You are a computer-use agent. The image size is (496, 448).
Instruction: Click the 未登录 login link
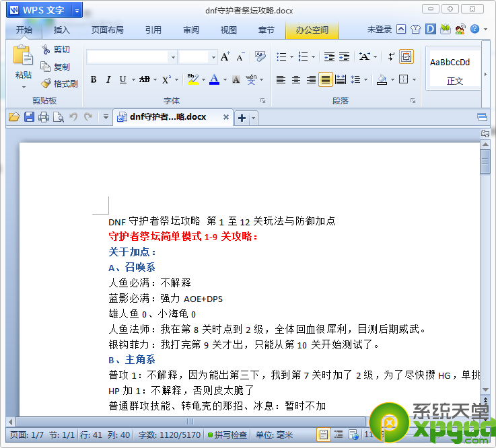click(x=380, y=30)
